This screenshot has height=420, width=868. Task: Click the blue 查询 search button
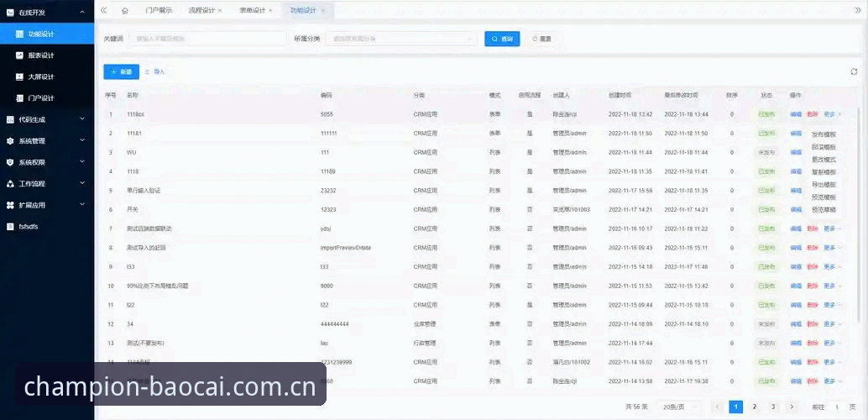pyautogui.click(x=502, y=39)
